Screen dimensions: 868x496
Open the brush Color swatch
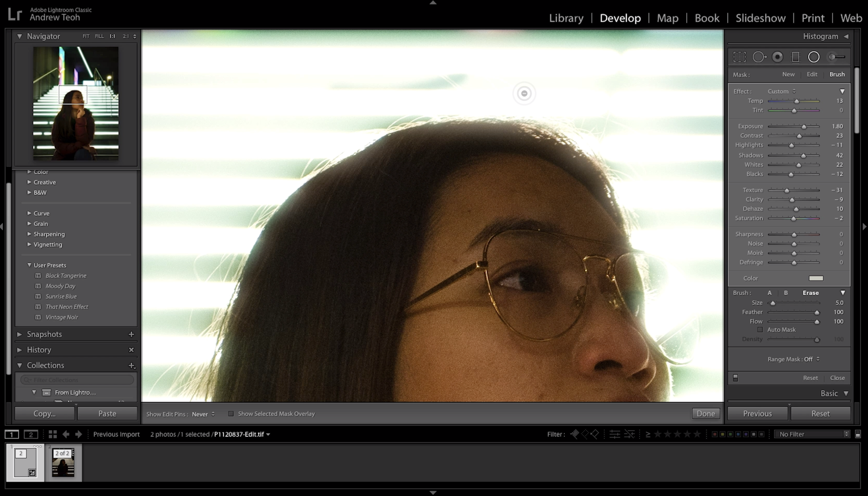816,278
